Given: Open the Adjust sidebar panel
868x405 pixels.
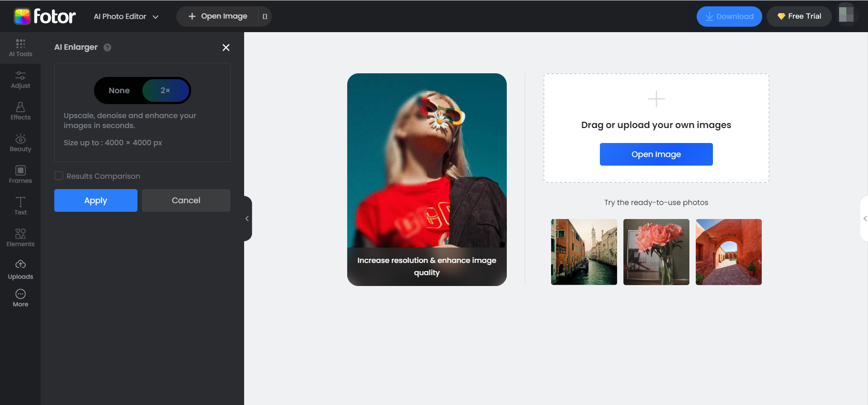Looking at the screenshot, I should (20, 80).
